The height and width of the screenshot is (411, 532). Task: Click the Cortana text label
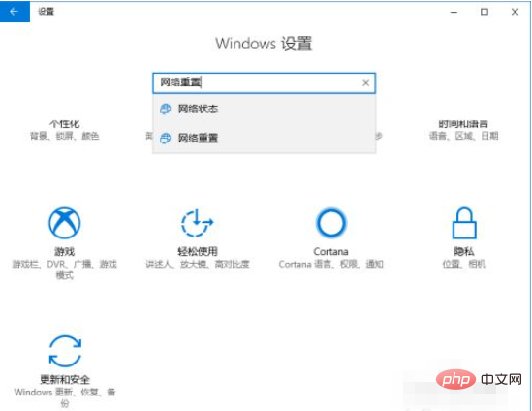tap(330, 251)
